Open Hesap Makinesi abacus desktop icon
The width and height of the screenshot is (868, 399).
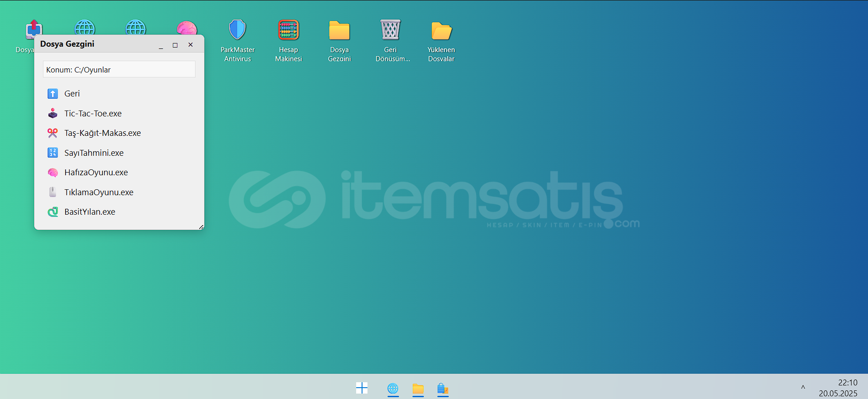[x=288, y=40]
